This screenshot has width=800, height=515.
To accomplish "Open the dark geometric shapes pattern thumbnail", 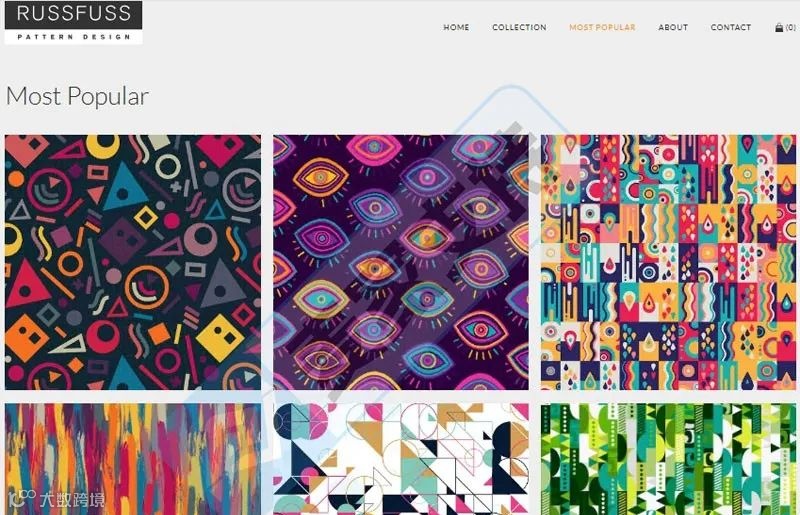I will [x=133, y=262].
